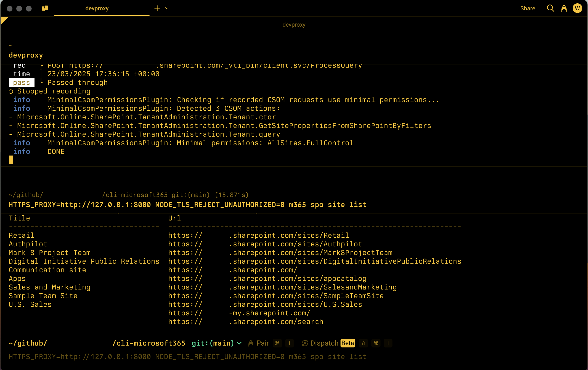Image resolution: width=588 pixels, height=370 pixels.
Task: Click the Share button
Action: (x=527, y=8)
